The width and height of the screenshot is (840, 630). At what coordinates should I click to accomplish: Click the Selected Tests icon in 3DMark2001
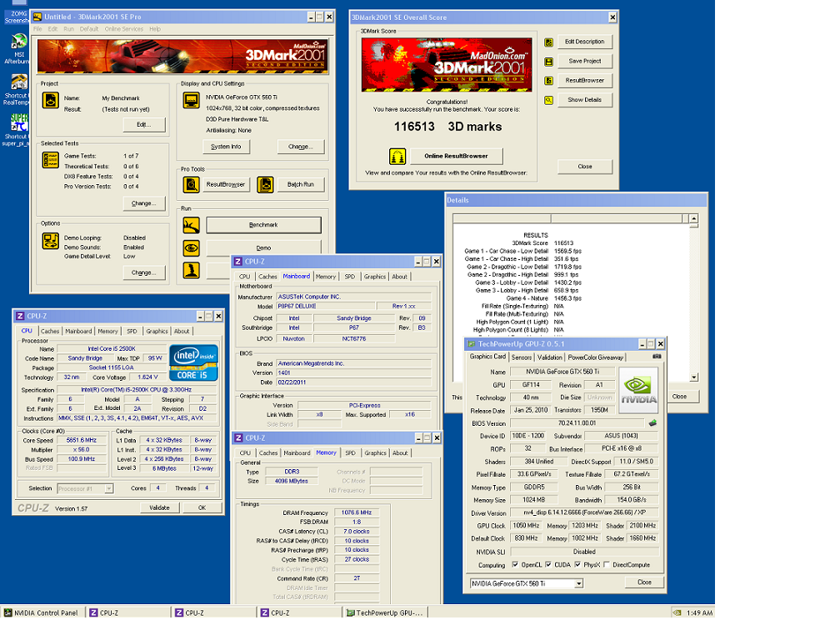50,160
